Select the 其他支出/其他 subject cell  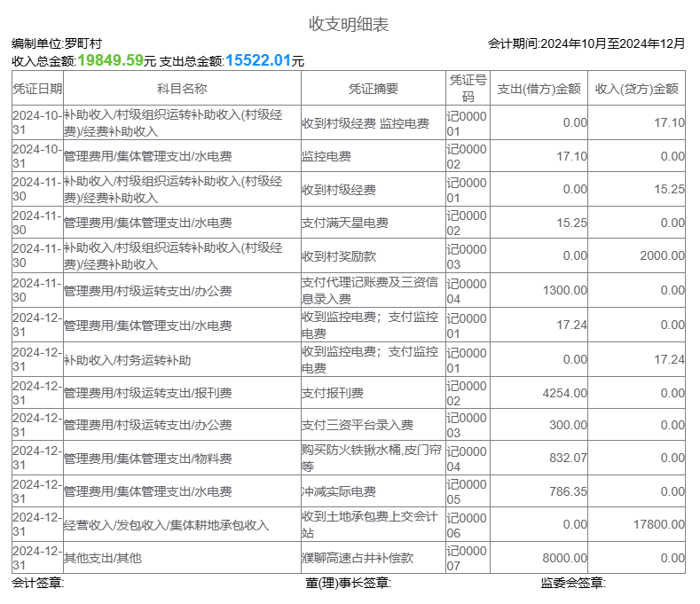[102, 559]
